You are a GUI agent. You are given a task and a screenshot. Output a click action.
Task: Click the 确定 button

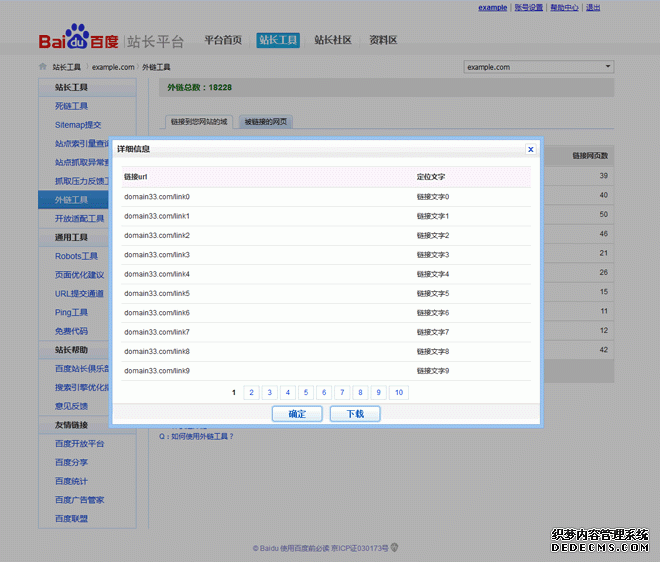(297, 414)
